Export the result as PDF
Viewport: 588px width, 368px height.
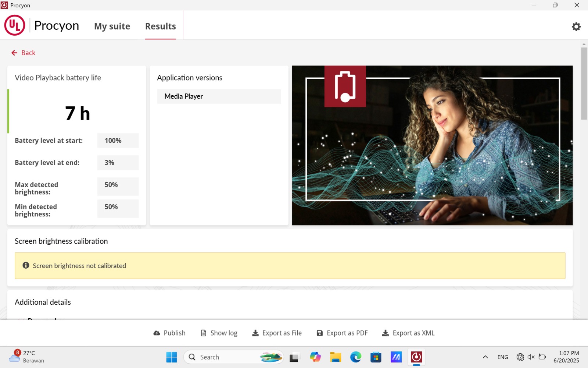[x=342, y=333]
